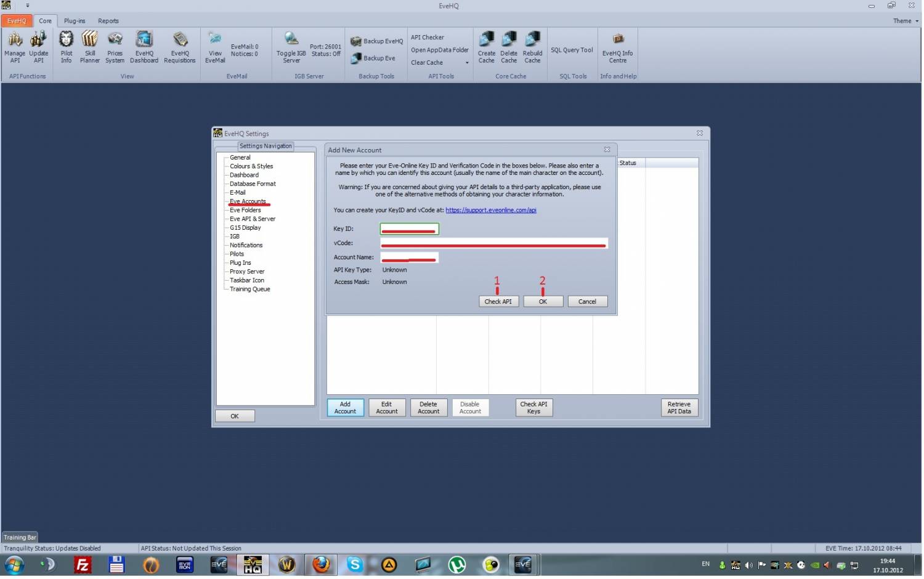The image size is (924, 579).
Task: Select Dashboard in settings tree
Action: (x=244, y=175)
